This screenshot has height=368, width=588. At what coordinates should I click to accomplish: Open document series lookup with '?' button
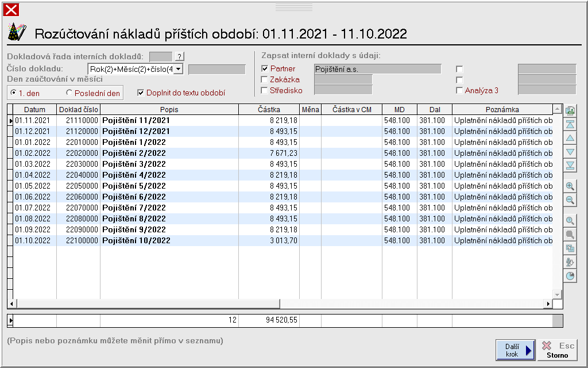click(180, 56)
